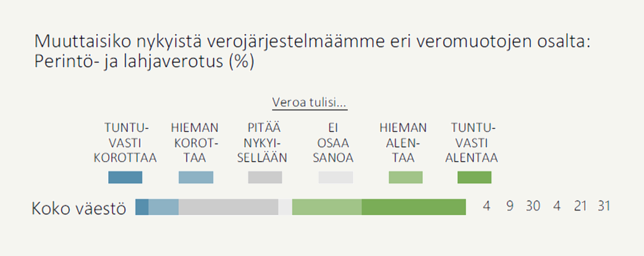Click the light blue 'Hieman korottaa' legend swatch
The image size is (644, 256).
[x=195, y=178]
